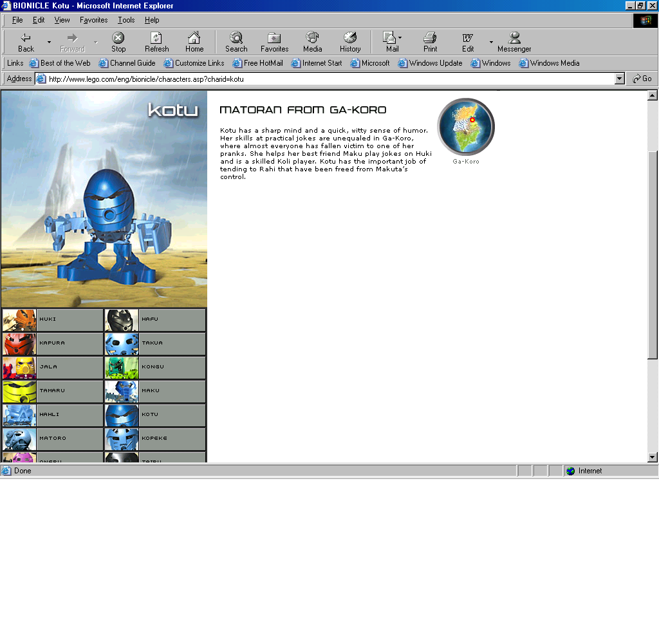Open the Windows Media link
The image size is (659, 644).
coord(549,63)
